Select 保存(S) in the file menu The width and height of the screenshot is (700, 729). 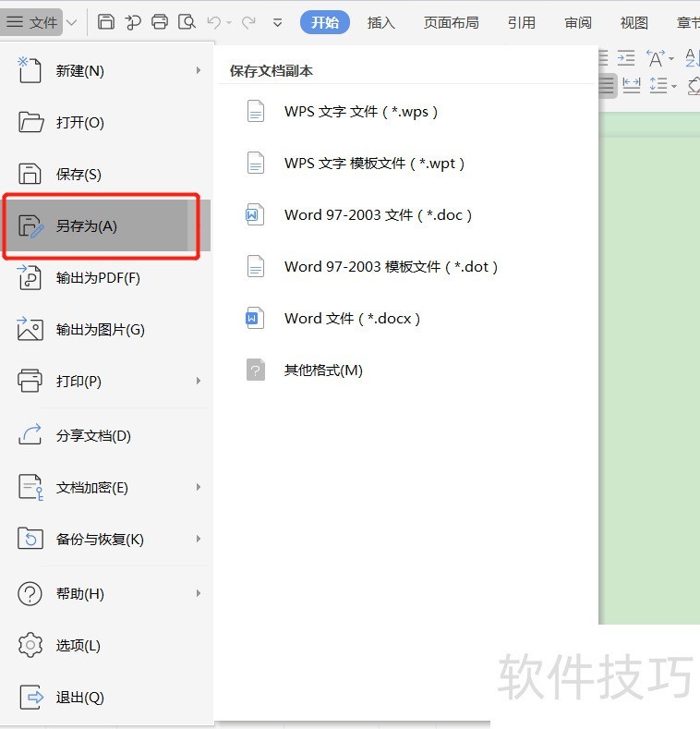point(107,174)
